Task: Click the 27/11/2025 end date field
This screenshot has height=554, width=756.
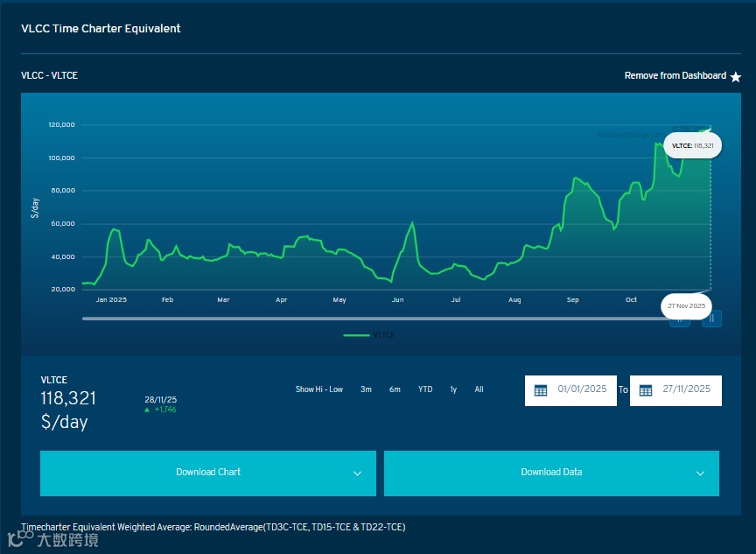Action: coord(675,390)
